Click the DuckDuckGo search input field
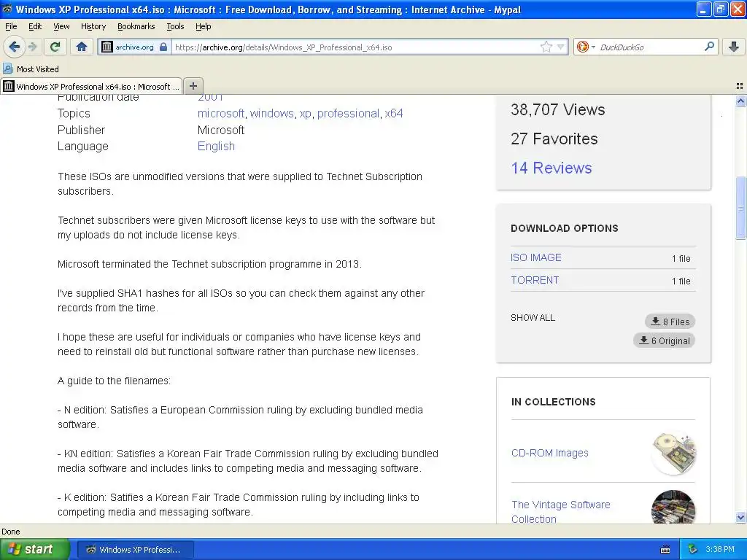Screen dimensions: 747x560 click(649, 47)
